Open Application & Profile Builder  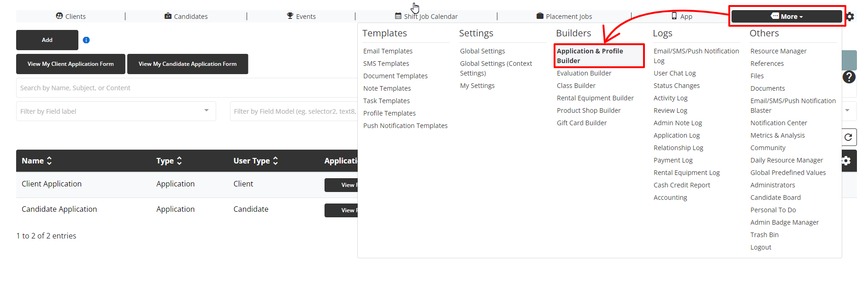click(590, 56)
